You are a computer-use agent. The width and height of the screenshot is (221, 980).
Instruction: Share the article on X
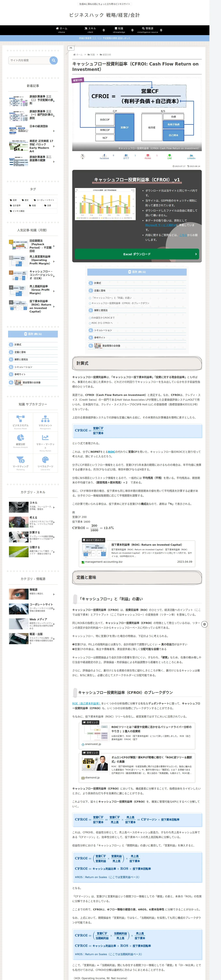[82, 156]
